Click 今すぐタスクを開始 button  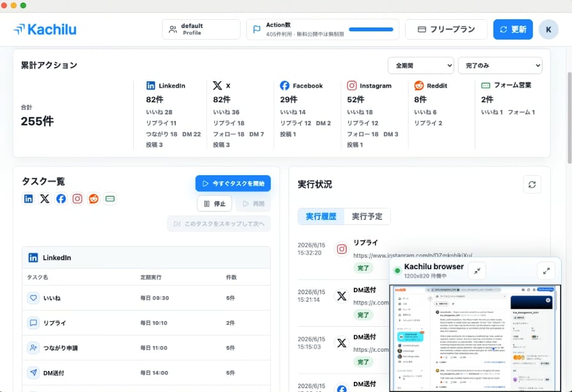tap(233, 184)
